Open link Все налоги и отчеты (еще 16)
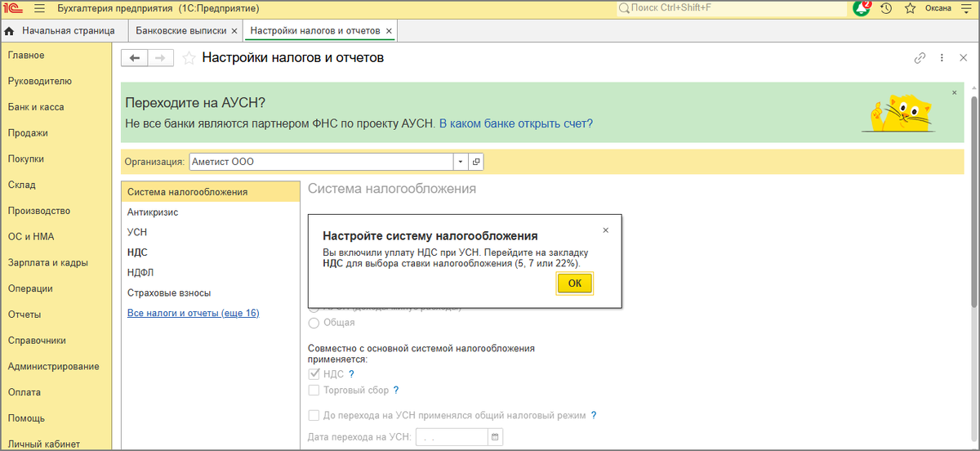 click(x=194, y=313)
